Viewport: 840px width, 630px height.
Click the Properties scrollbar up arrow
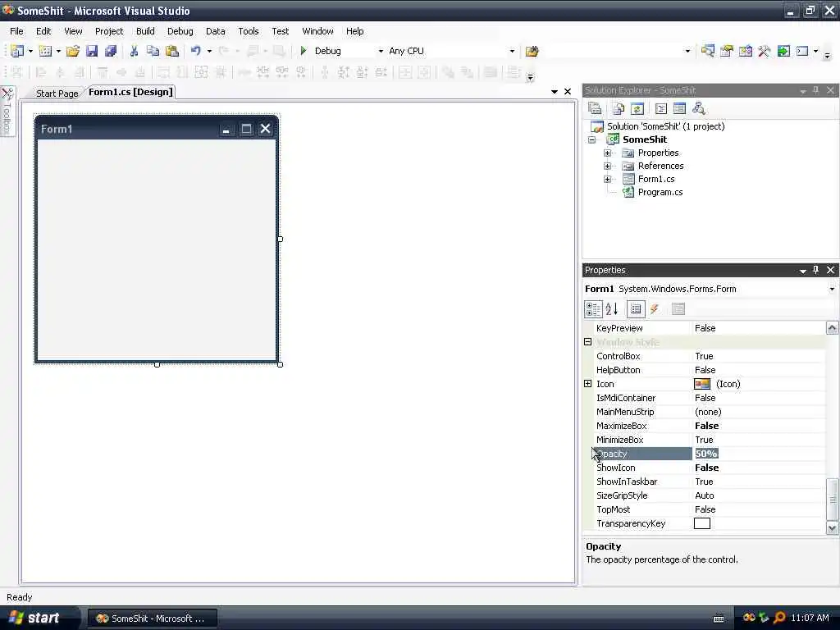coord(832,328)
